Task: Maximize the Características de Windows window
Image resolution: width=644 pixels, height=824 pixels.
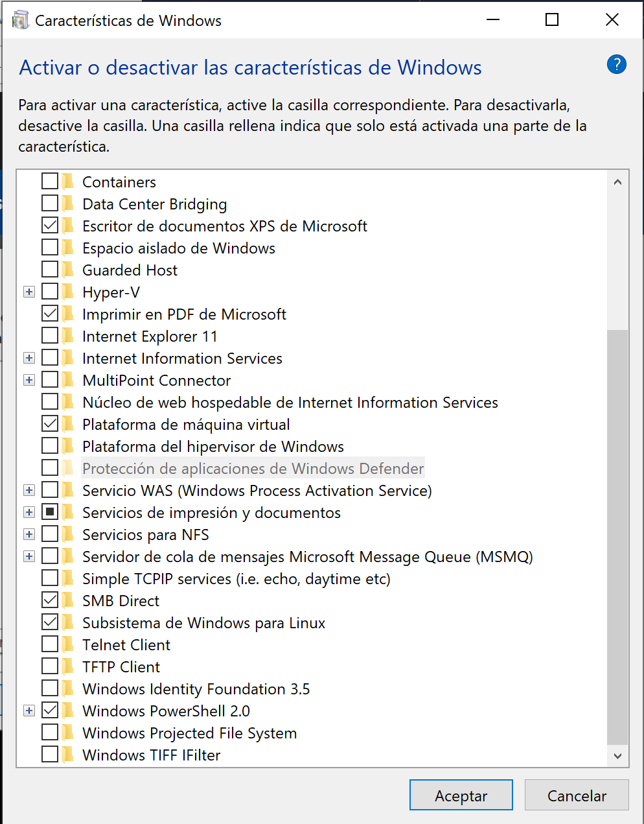Action: tap(552, 20)
